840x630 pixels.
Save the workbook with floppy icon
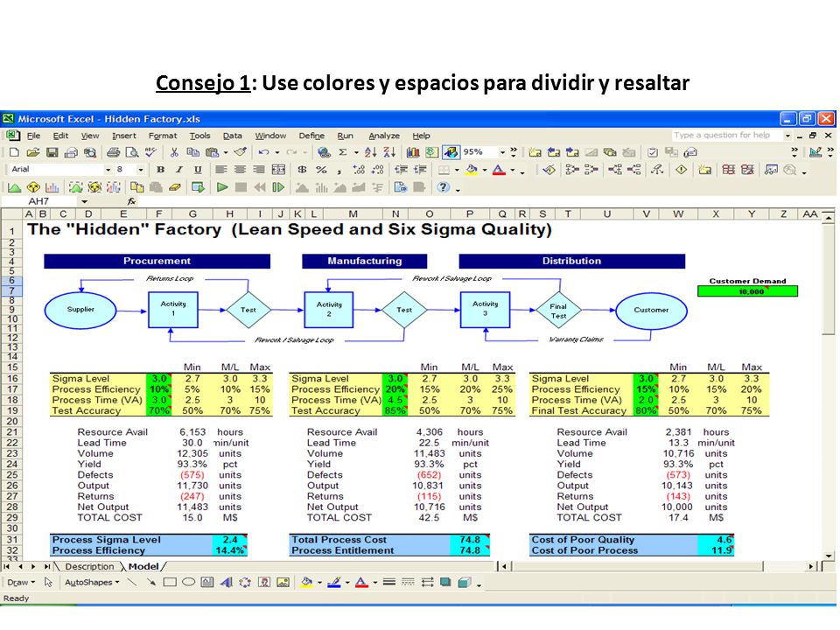pyautogui.click(x=52, y=152)
